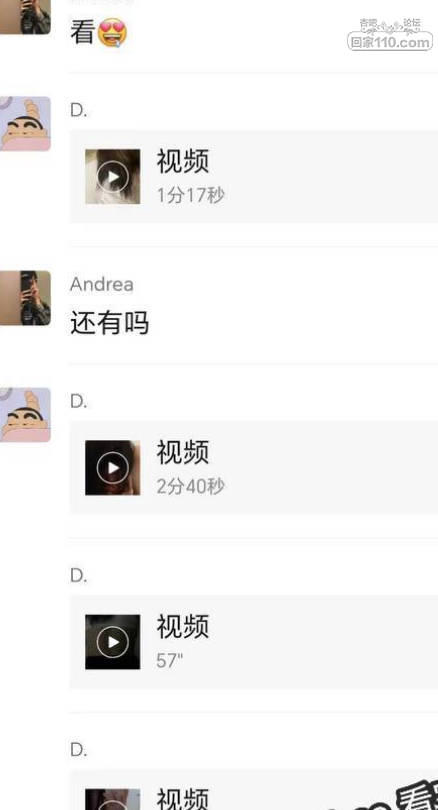This screenshot has width=438, height=810.
Task: Tap sender name D. above the 1分17秒 video
Action: [79, 110]
